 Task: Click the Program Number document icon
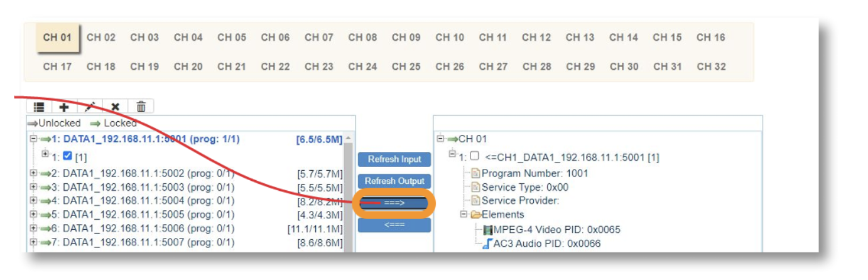coord(475,173)
